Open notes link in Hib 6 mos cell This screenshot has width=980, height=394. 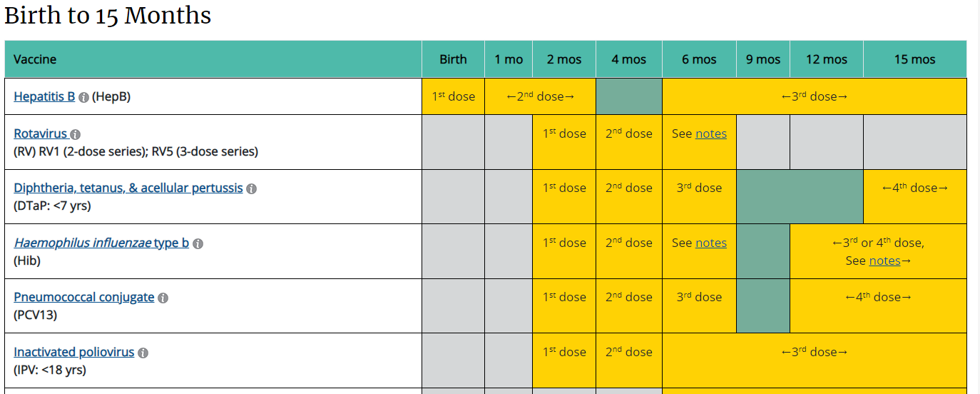coord(711,243)
